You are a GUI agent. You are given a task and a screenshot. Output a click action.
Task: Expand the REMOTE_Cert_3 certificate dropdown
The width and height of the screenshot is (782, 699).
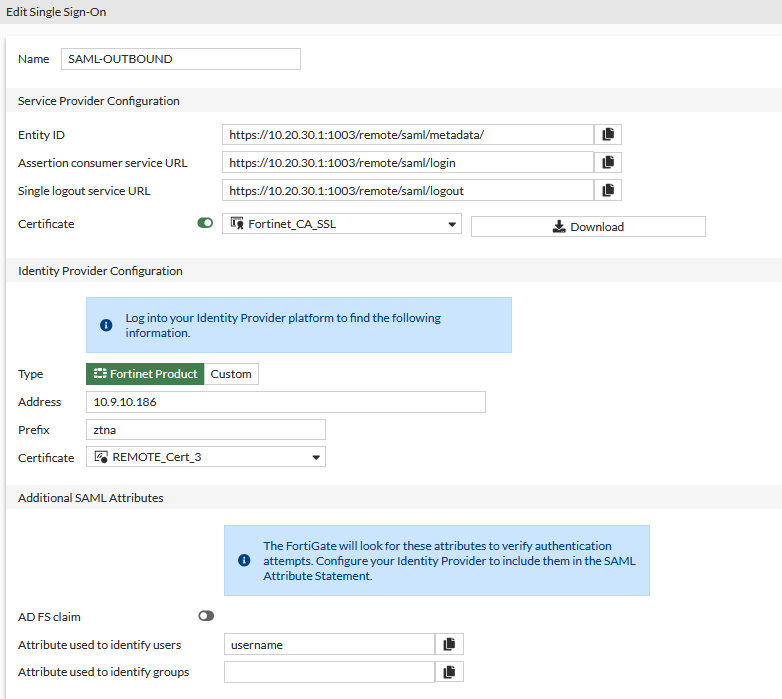205,457
